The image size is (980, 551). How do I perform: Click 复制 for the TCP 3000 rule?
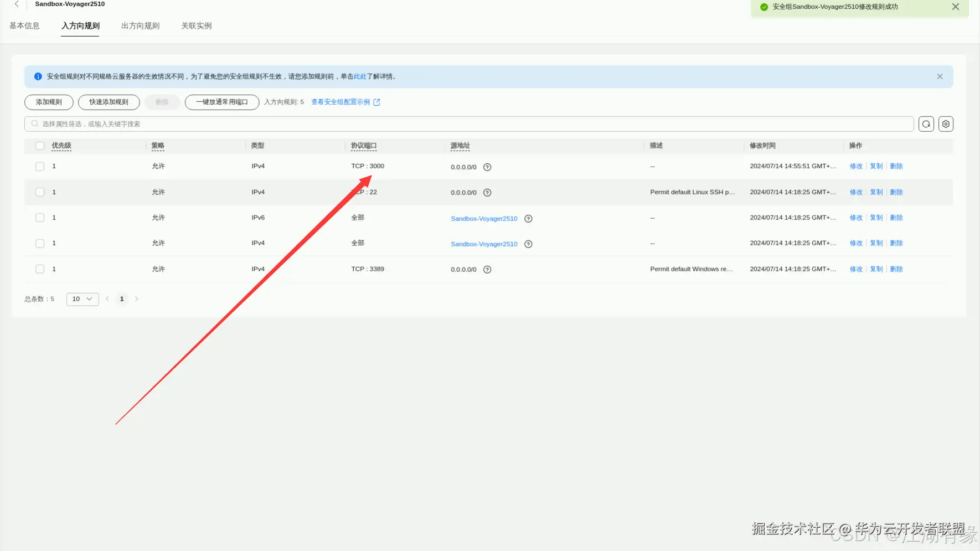tap(876, 166)
